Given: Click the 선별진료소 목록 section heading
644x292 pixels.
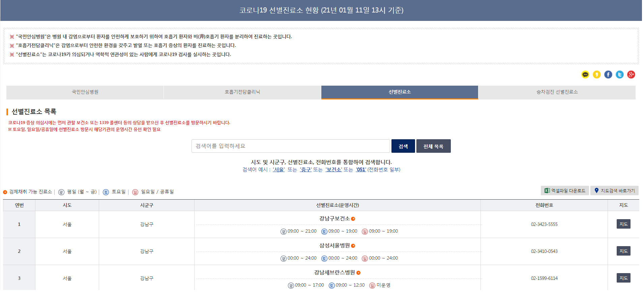Looking at the screenshot, I should point(34,112).
